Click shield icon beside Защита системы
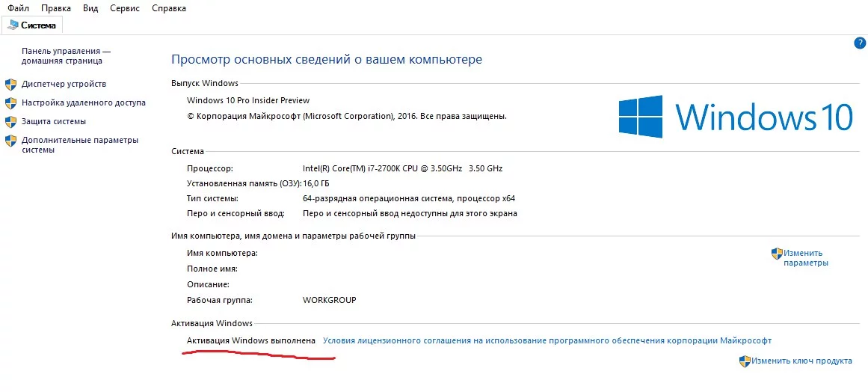Viewport: 868px width, 392px height. (10, 121)
